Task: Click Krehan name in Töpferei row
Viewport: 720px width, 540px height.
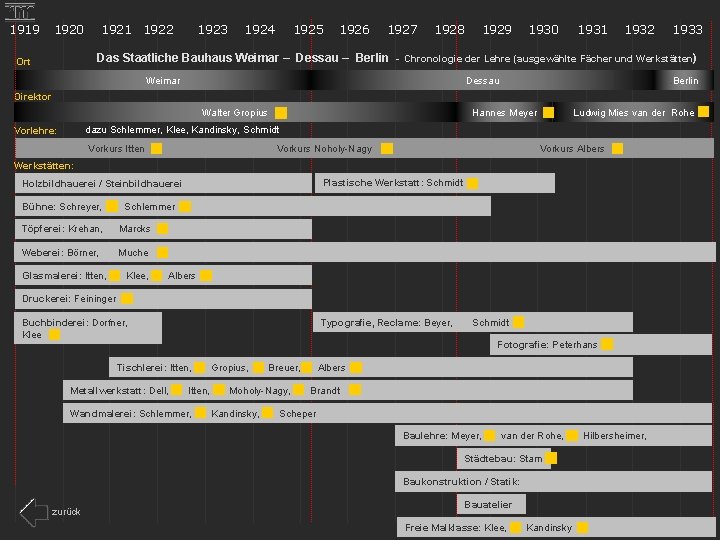Action: (85, 229)
